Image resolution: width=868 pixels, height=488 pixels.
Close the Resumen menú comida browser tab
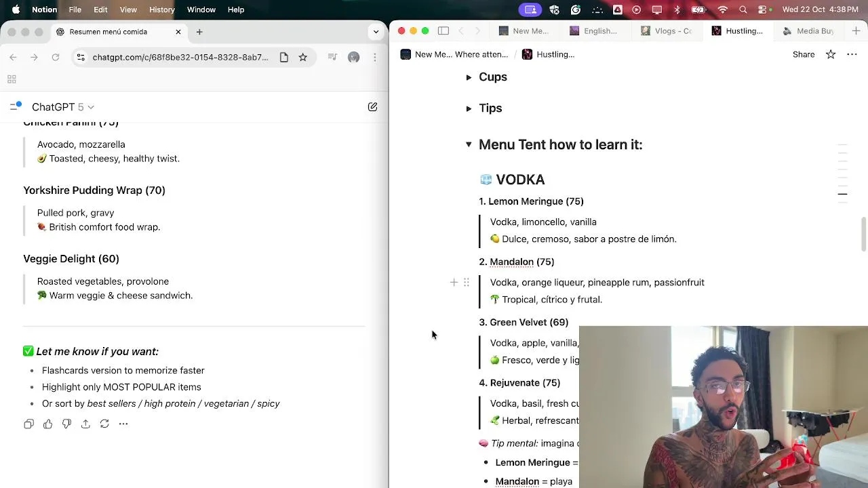click(178, 32)
